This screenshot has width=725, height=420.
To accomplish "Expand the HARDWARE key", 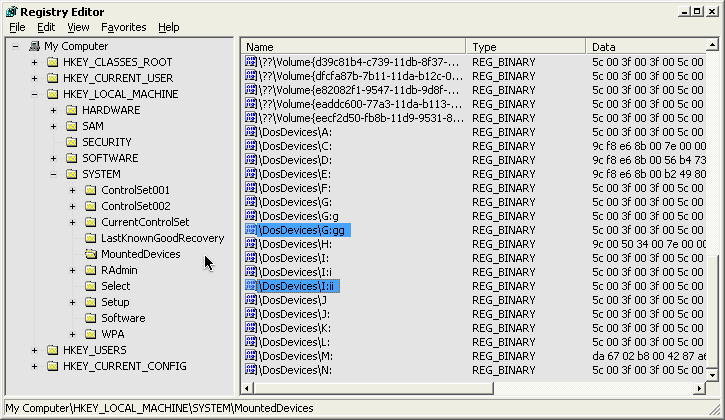I will click(x=54, y=110).
